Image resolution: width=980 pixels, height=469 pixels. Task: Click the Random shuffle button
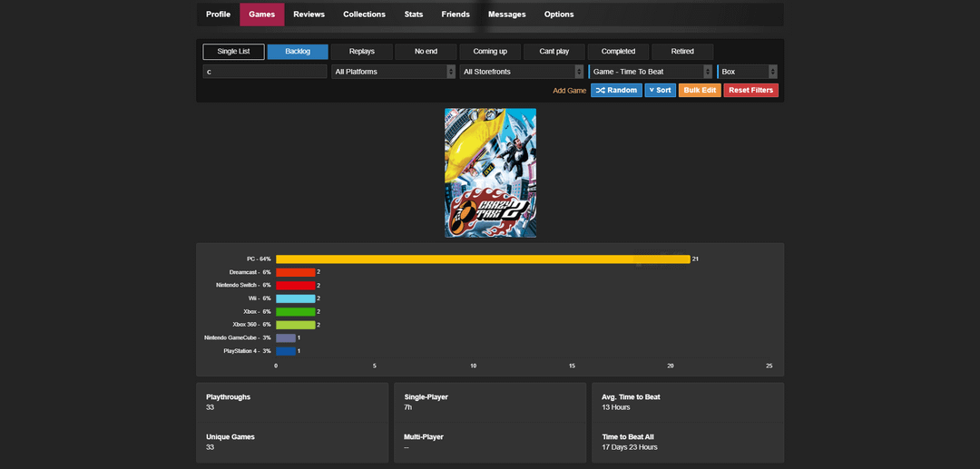pos(616,91)
